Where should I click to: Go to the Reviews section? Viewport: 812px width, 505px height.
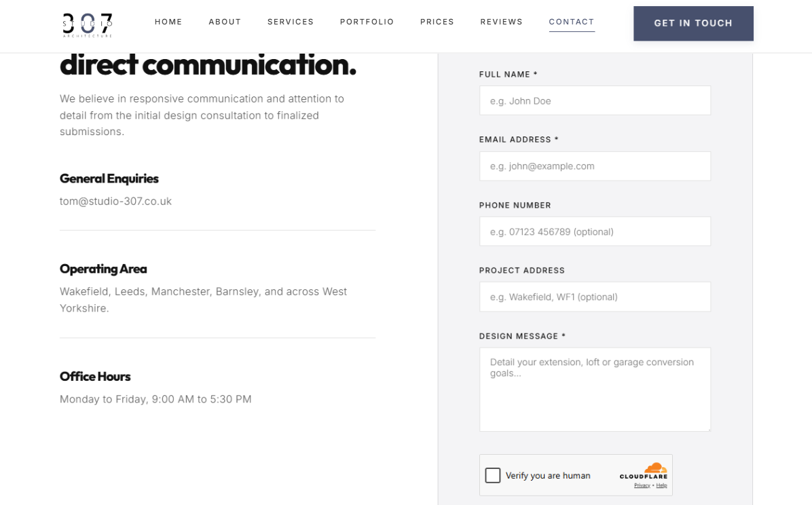(501, 22)
